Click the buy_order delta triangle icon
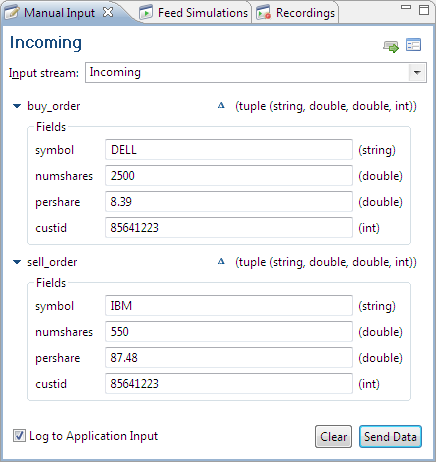Screen dimensions: 436x462 [x=221, y=106]
